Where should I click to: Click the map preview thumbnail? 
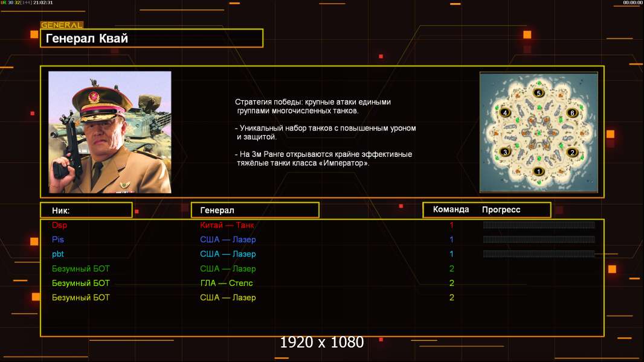538,132
